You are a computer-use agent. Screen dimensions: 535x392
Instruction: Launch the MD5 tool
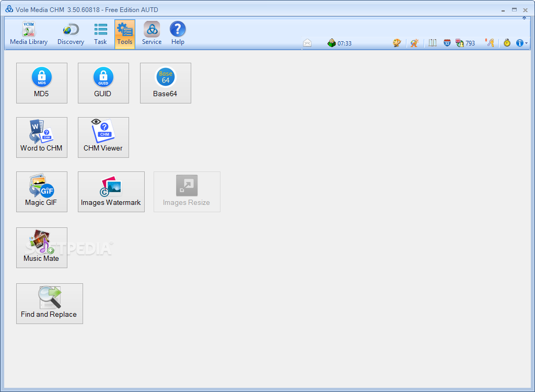point(42,83)
